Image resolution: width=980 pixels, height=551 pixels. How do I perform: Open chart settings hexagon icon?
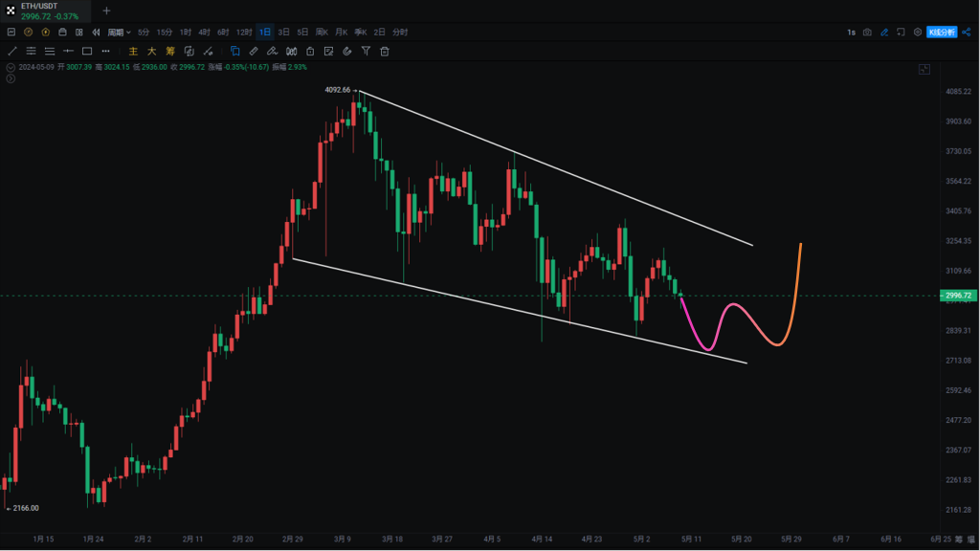coord(918,32)
